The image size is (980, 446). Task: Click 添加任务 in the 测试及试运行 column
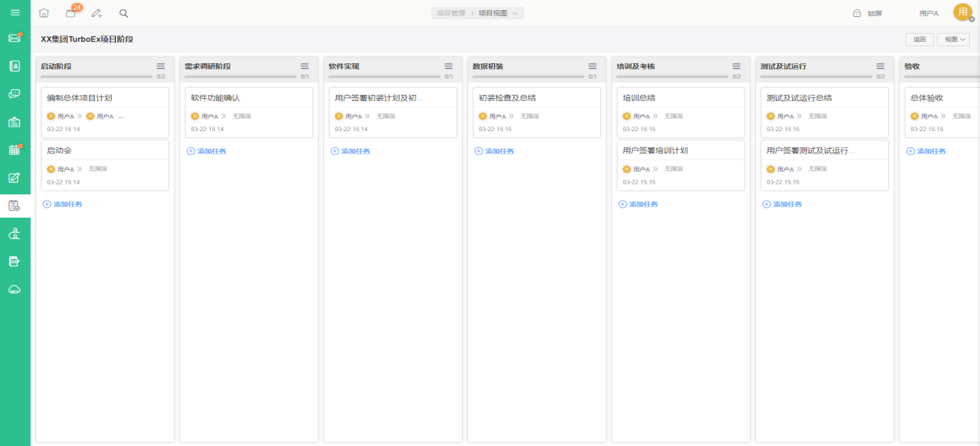click(782, 204)
